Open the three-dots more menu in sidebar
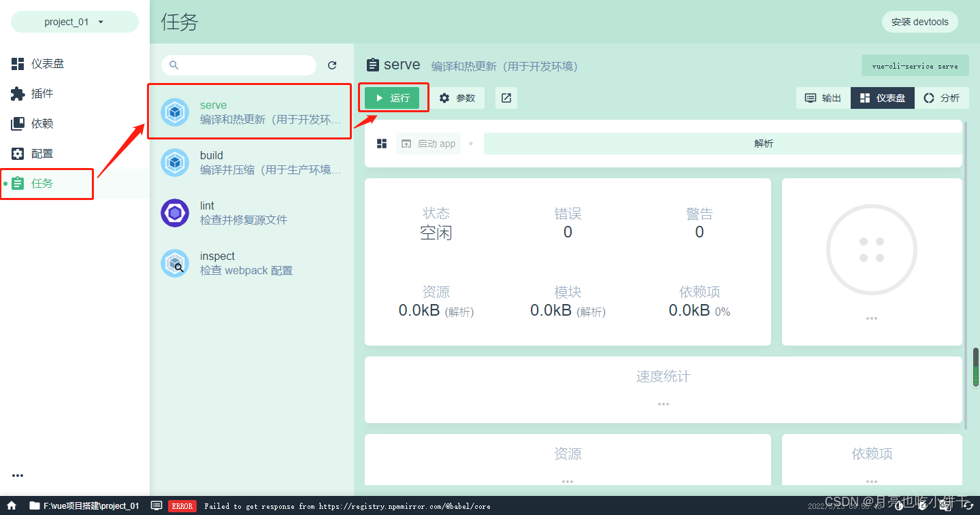The width and height of the screenshot is (980, 515). click(x=18, y=476)
